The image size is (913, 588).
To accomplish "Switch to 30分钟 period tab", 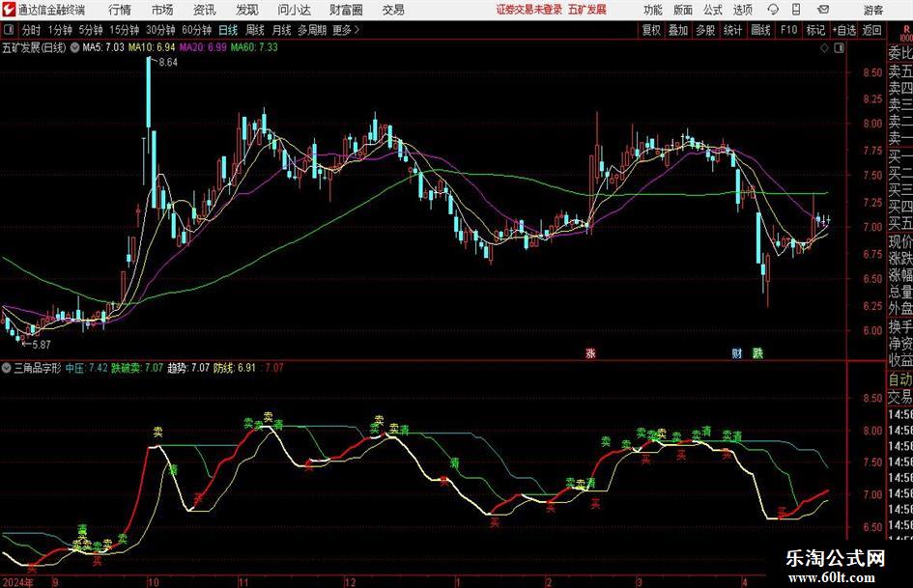I will click(160, 30).
